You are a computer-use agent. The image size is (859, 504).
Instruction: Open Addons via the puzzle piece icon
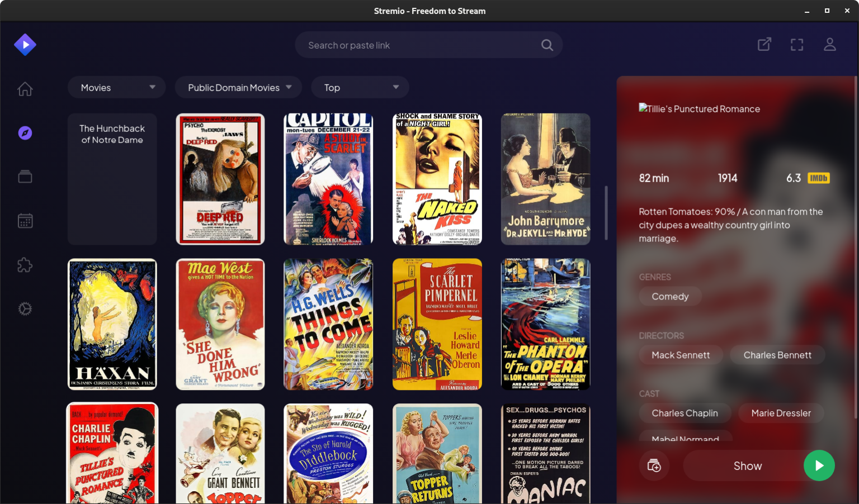coord(25,265)
